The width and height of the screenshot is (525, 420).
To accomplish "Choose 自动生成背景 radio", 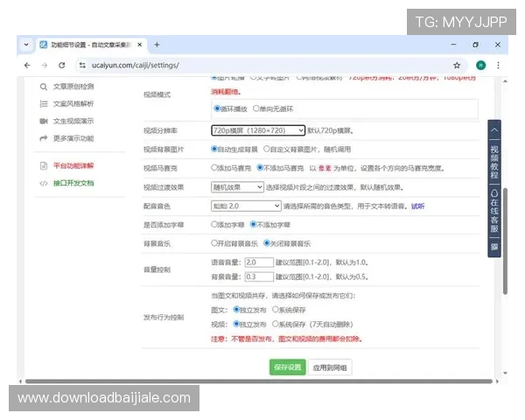I will 214,149.
